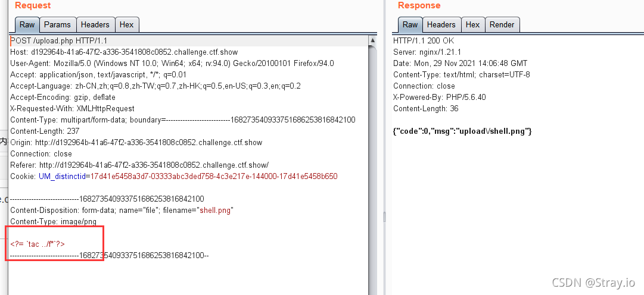Image resolution: width=644 pixels, height=295 pixels.
Task: Open the Response Headers tab
Action: 441,24
